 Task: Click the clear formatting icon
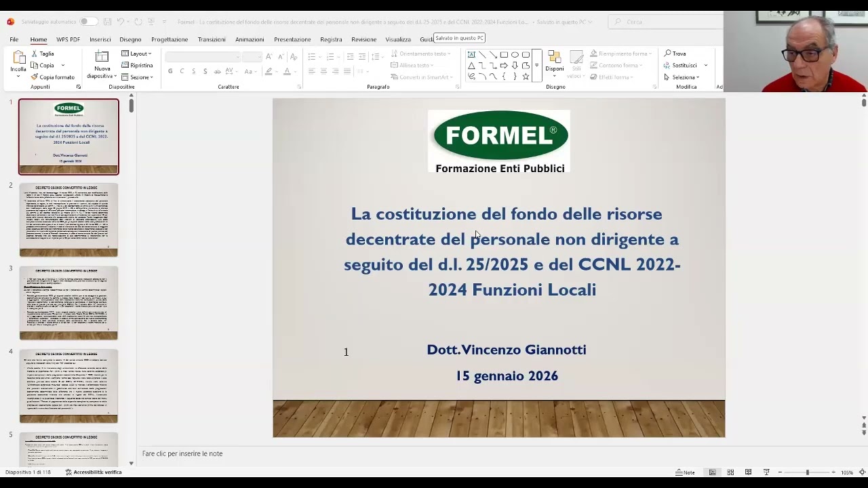(294, 57)
